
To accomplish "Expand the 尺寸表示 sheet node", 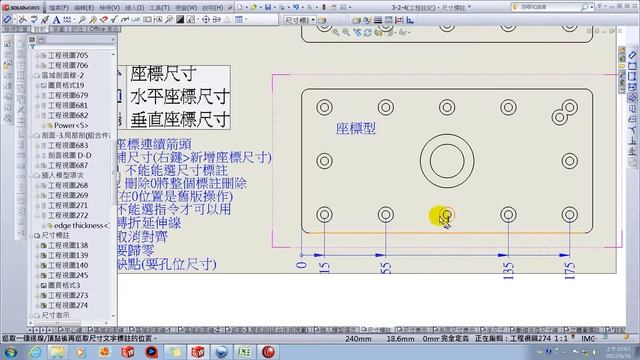I will tap(31, 316).
